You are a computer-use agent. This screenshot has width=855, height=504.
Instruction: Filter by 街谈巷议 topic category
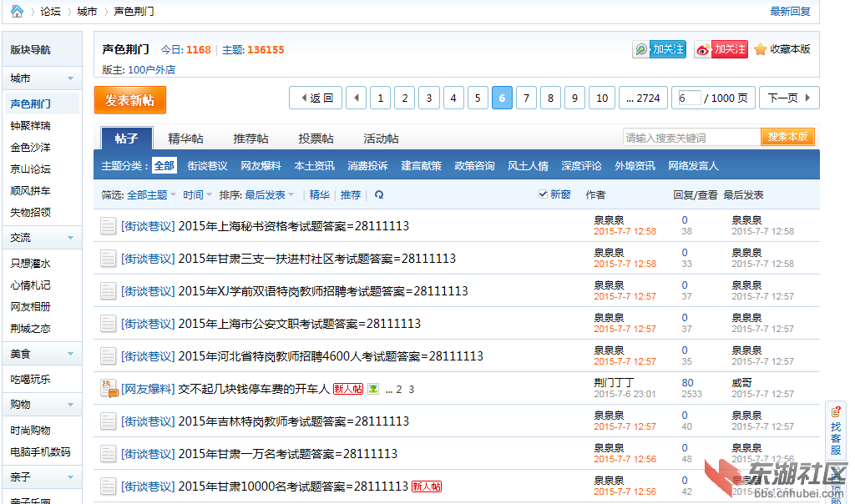207,166
